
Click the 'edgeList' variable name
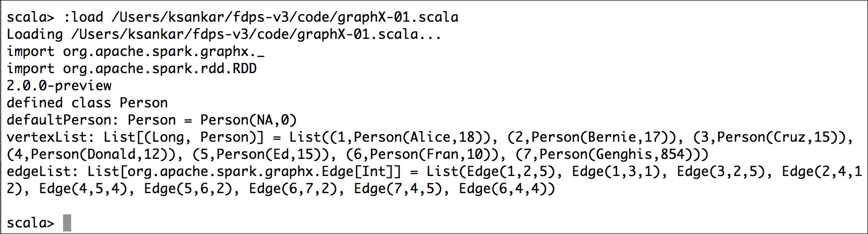coord(39,171)
